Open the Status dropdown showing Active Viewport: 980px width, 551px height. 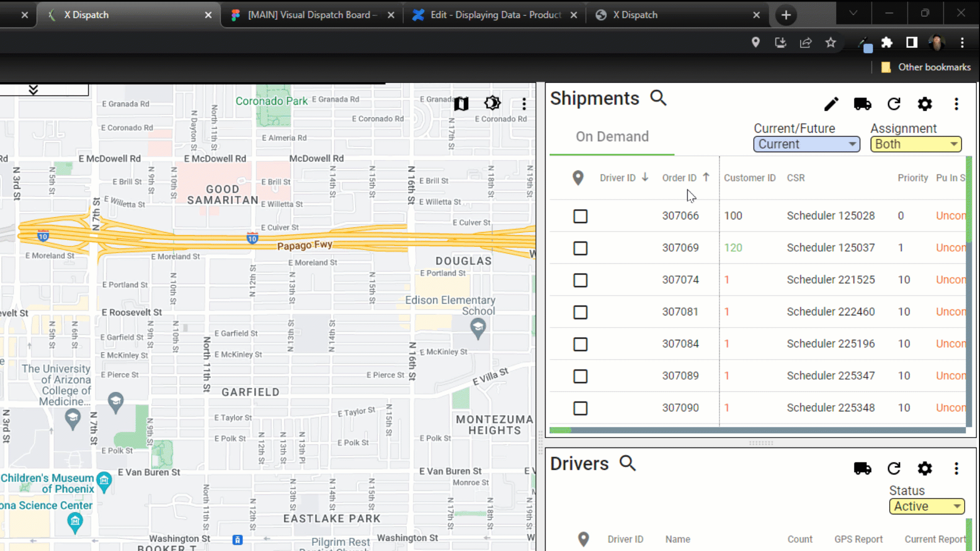click(926, 506)
